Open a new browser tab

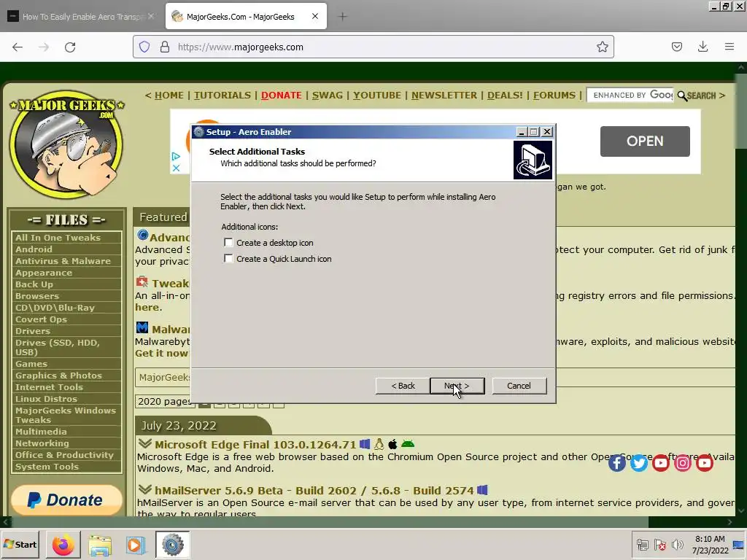(343, 17)
